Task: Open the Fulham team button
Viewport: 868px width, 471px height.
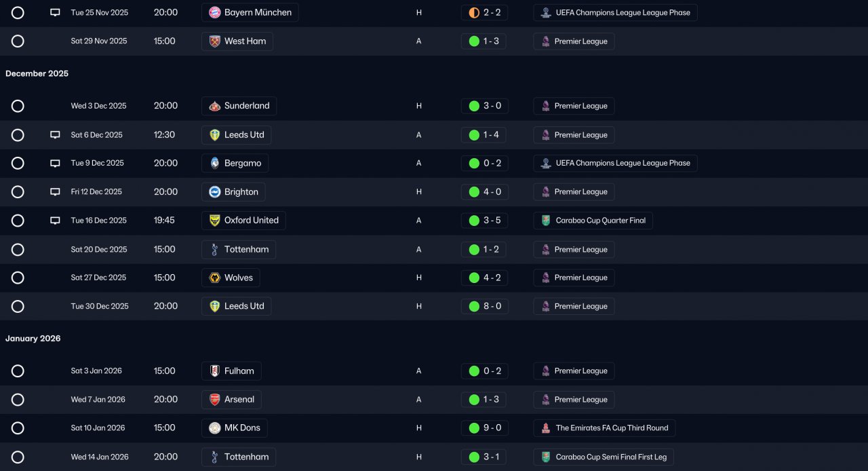Action: pos(231,371)
